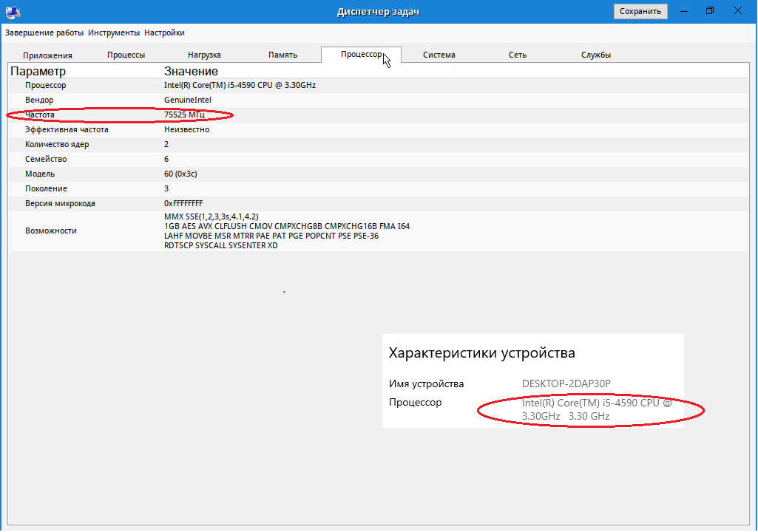Viewport: 758px width, 532px height.
Task: Select the Эффективная частота row
Action: (x=379, y=129)
